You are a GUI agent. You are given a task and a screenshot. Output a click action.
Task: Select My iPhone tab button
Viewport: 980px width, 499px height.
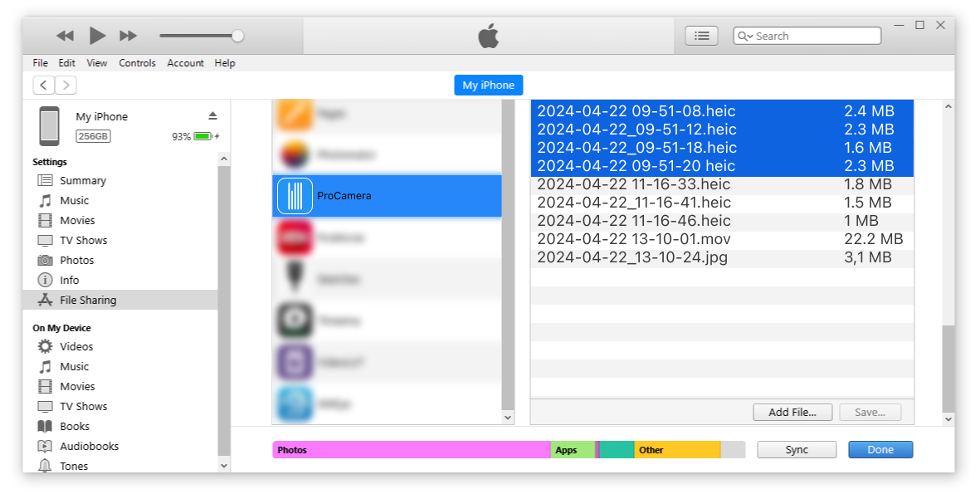click(x=488, y=85)
